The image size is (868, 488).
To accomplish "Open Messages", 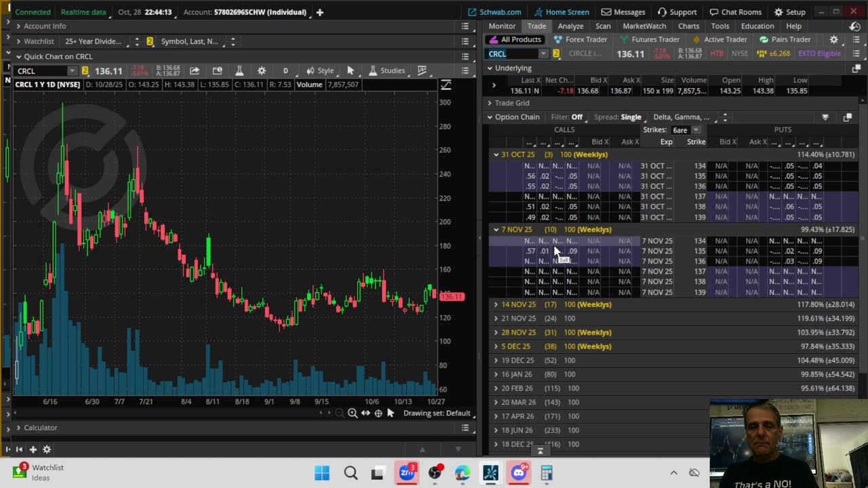I will [623, 12].
